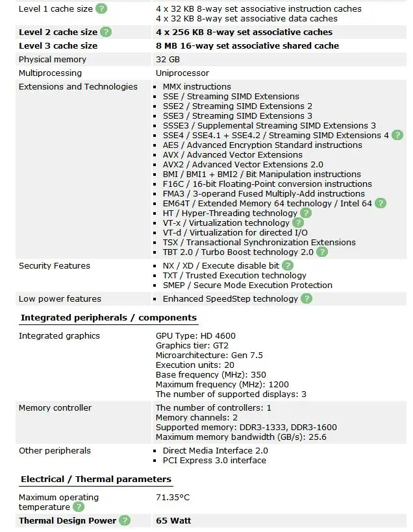The width and height of the screenshot is (413, 532).
Task: Click the TSX Transactional Synchronization Extensions entry
Action: (259, 243)
